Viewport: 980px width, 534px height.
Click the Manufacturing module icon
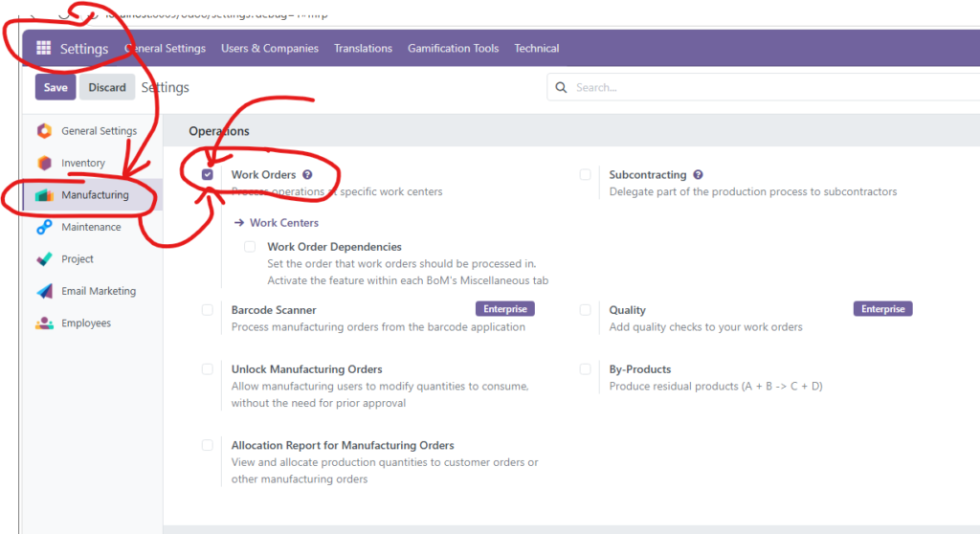point(44,195)
